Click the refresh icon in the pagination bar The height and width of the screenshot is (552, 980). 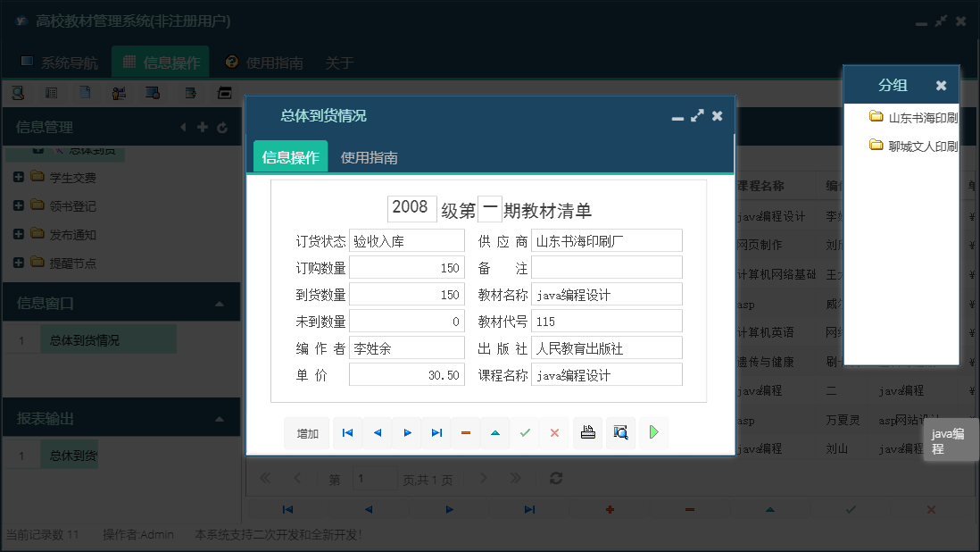coord(555,478)
